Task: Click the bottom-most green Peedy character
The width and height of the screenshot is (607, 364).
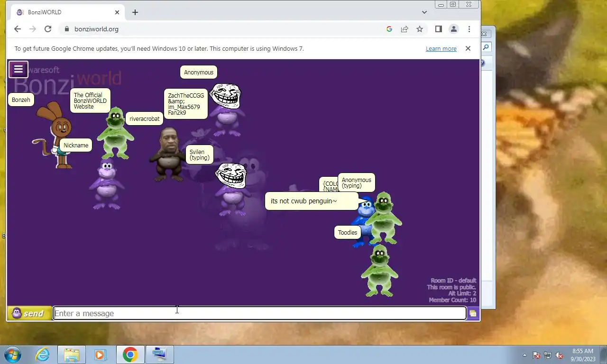Action: (x=379, y=271)
